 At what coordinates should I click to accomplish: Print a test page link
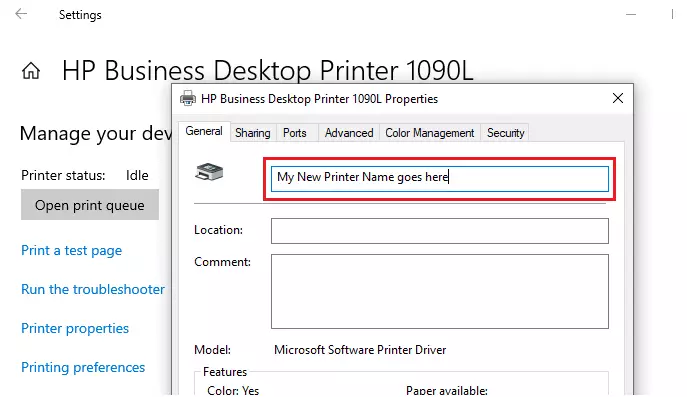(71, 251)
